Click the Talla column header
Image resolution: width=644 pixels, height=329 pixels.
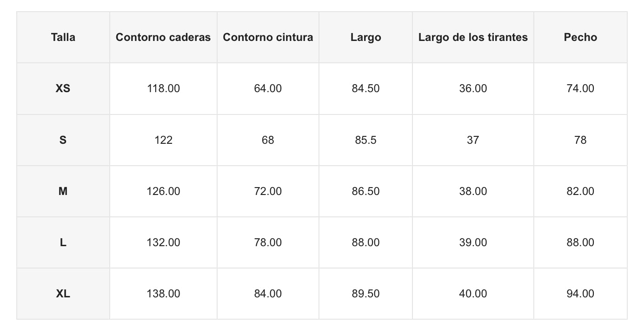click(x=63, y=37)
